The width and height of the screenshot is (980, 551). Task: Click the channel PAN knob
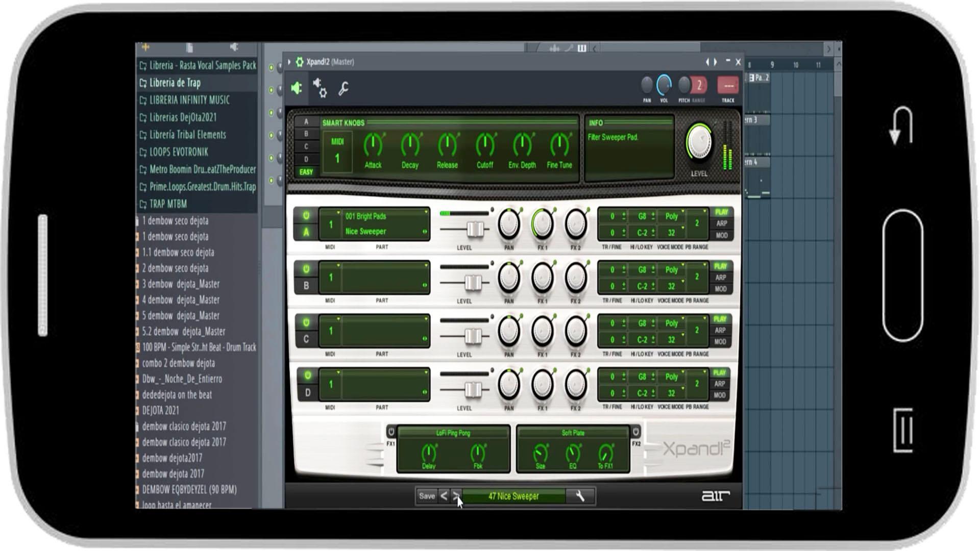click(x=647, y=85)
